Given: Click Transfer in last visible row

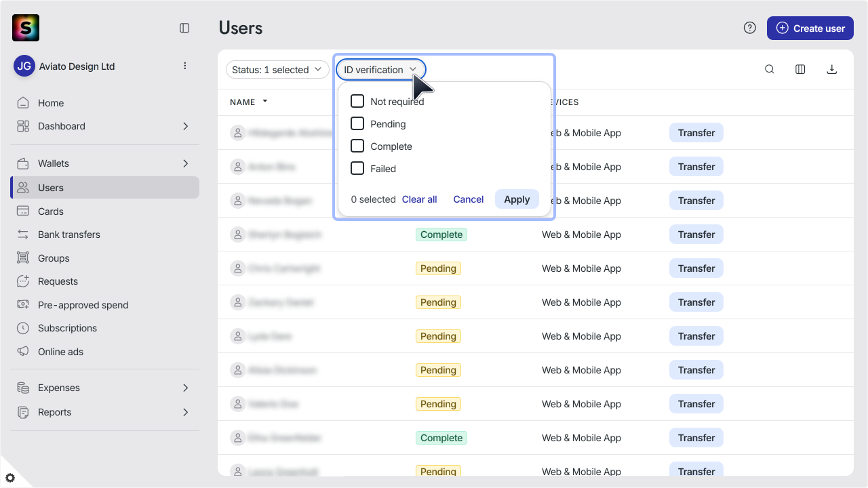Looking at the screenshot, I should tap(696, 470).
